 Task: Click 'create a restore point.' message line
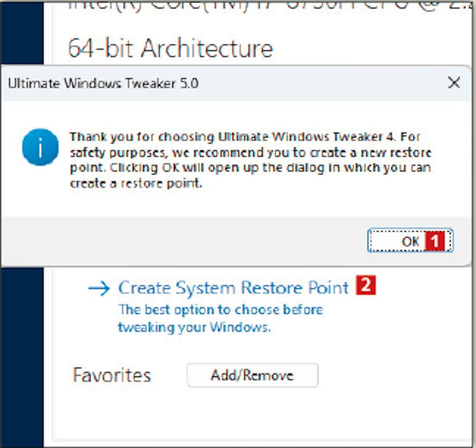point(136,183)
